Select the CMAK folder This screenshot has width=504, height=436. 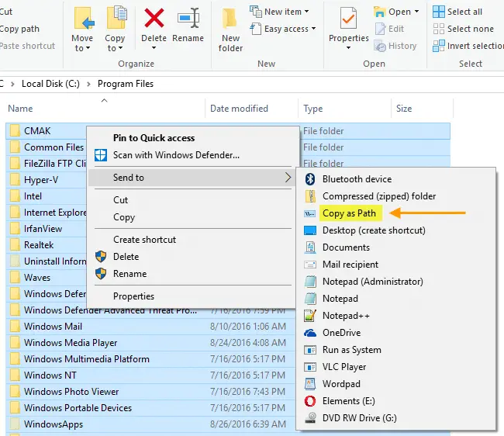click(37, 131)
